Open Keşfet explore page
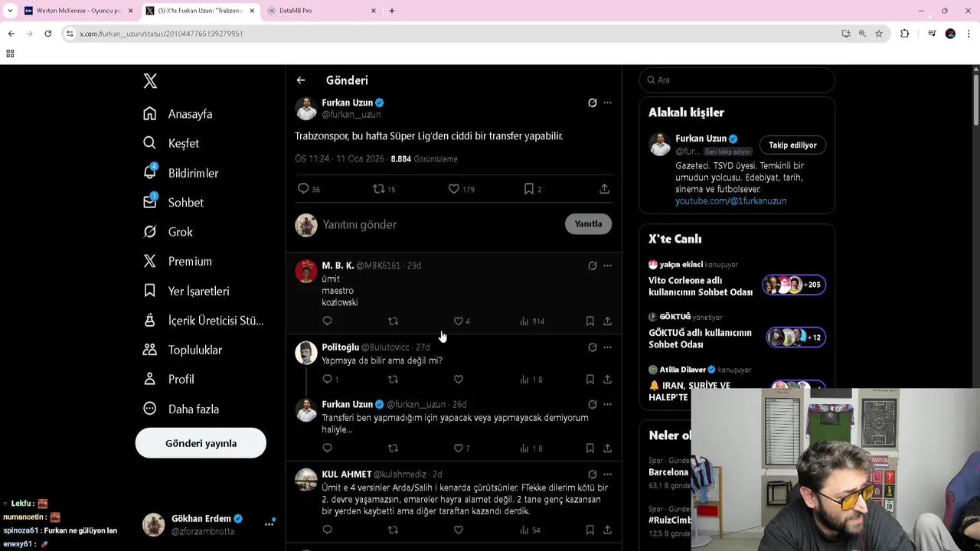The height and width of the screenshot is (551, 980). point(171,143)
